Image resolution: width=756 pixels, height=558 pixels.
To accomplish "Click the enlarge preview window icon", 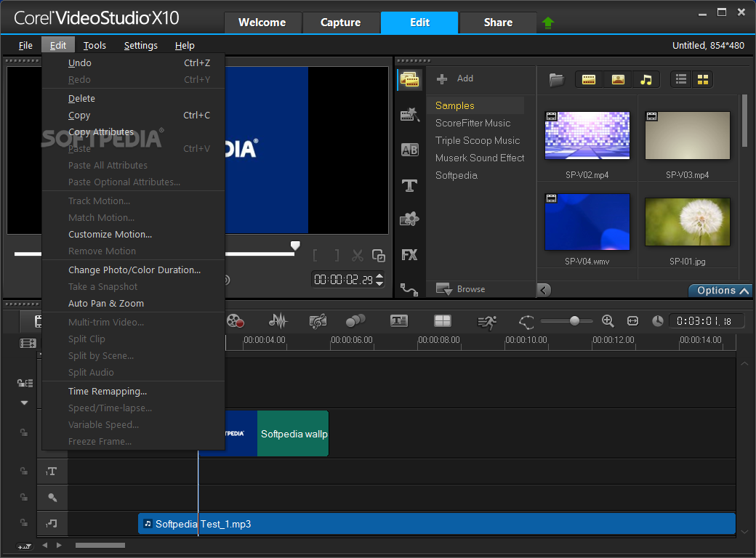I will point(379,256).
